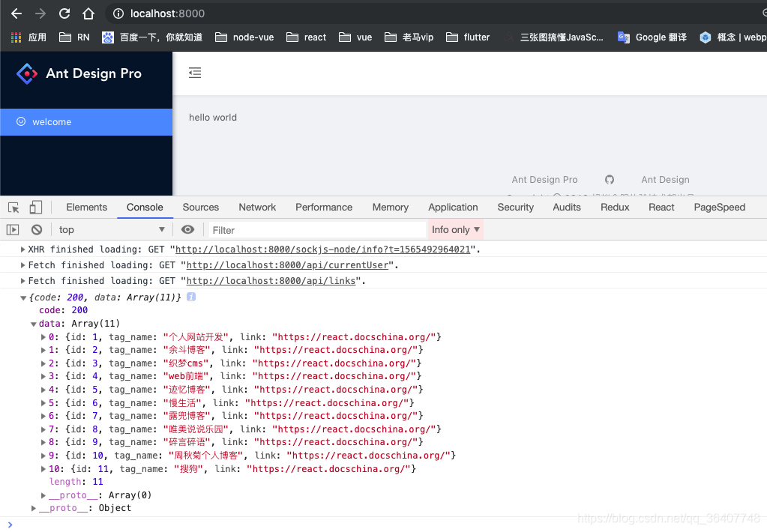Screen dimensions: 767x532
Task: Collapse the data: Array(11) node
Action: click(x=33, y=324)
